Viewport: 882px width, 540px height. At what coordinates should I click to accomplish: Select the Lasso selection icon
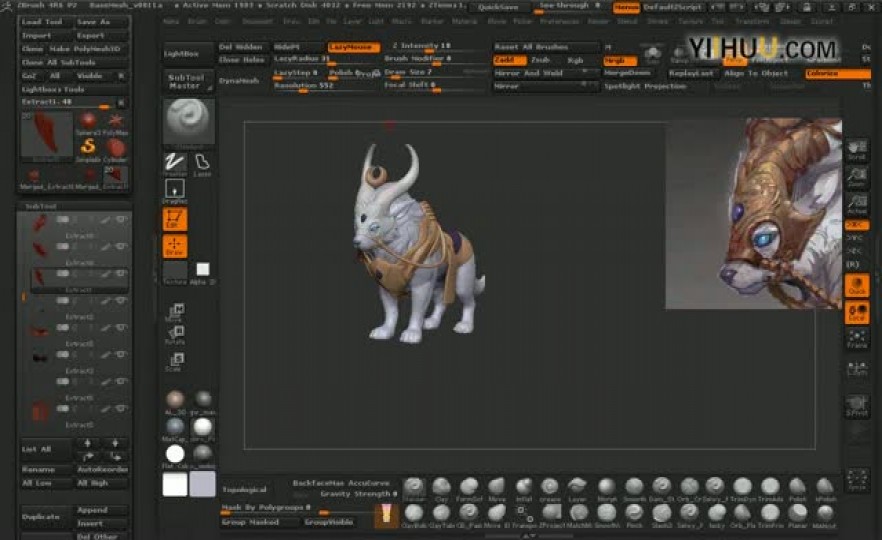click(x=202, y=165)
